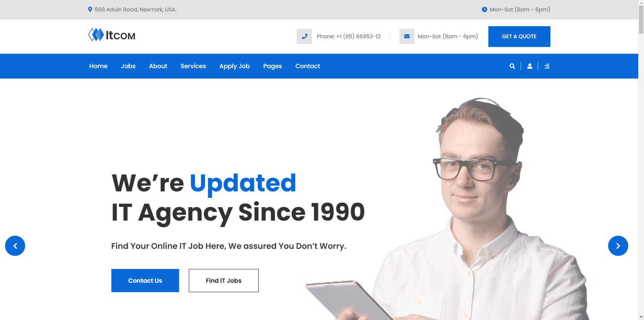This screenshot has height=320, width=644.
Task: Open the user account icon
Action: coord(530,66)
